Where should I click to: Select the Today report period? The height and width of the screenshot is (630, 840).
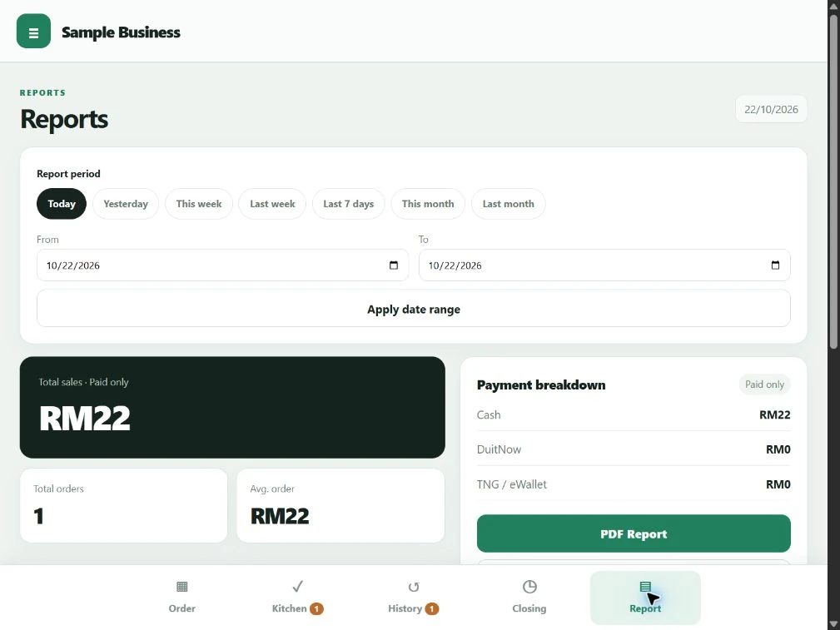(62, 204)
